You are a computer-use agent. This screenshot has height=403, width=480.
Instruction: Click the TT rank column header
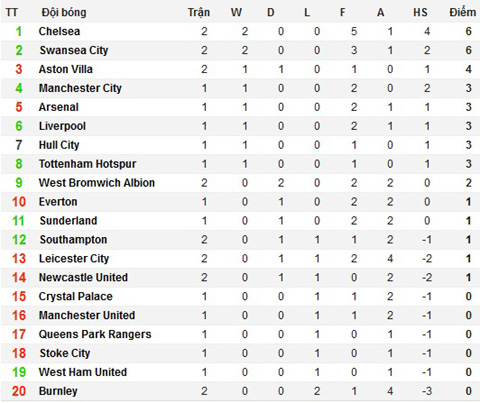click(x=12, y=12)
